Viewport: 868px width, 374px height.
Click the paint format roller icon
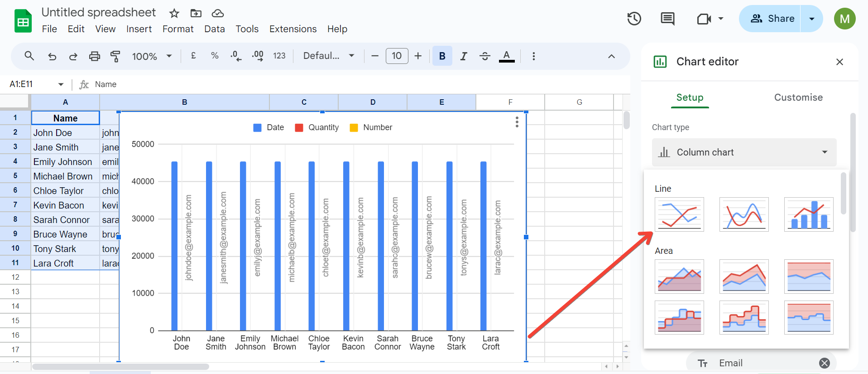click(x=115, y=56)
